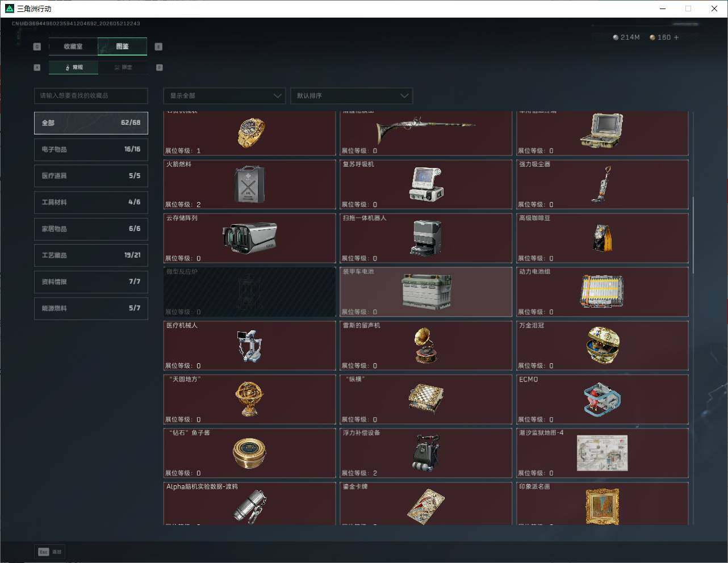Viewport: 728px width, 563px height.
Task: Open the 高级咖啡豆 coffee bag item
Action: (603, 238)
